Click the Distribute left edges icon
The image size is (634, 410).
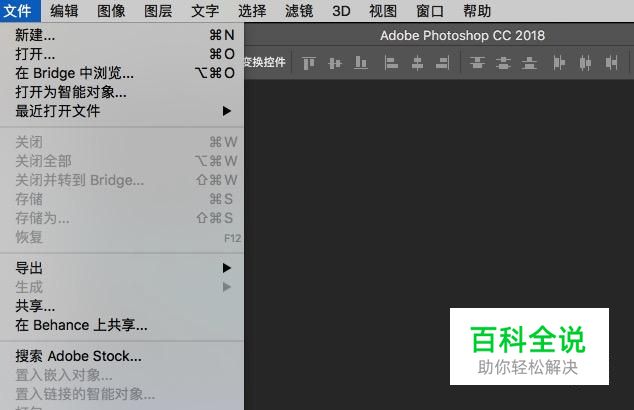[559, 63]
